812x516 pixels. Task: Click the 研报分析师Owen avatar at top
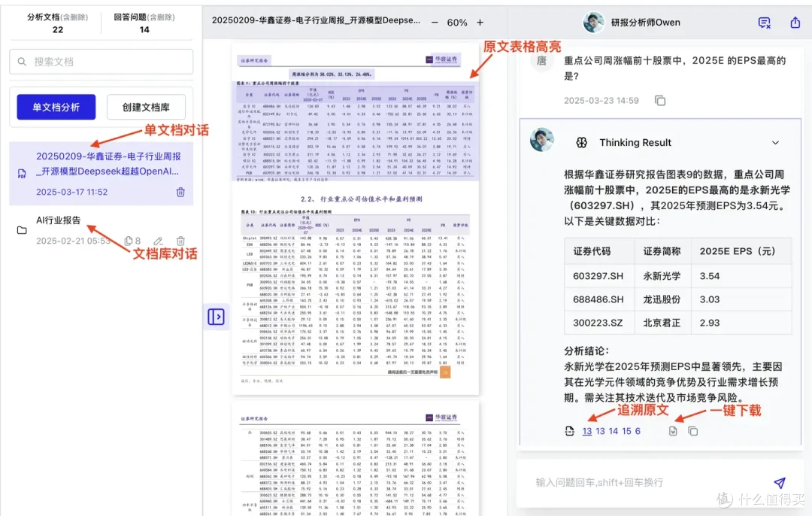[x=593, y=23]
